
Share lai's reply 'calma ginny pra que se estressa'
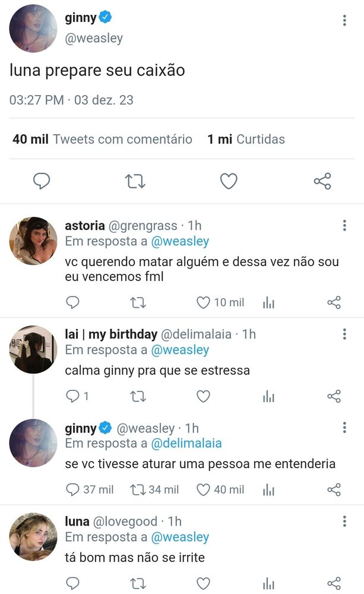334,396
